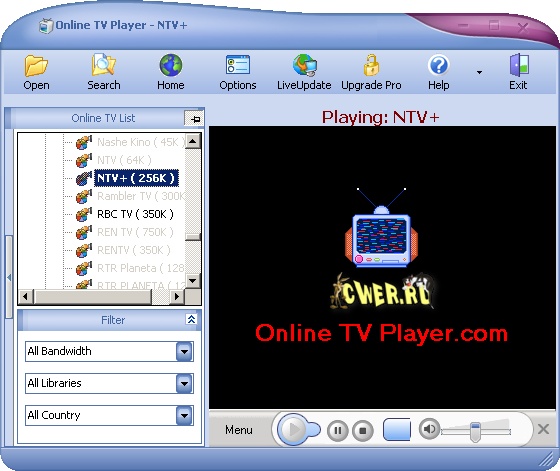
Task: Click the TV list scroll down arrow
Action: click(193, 280)
